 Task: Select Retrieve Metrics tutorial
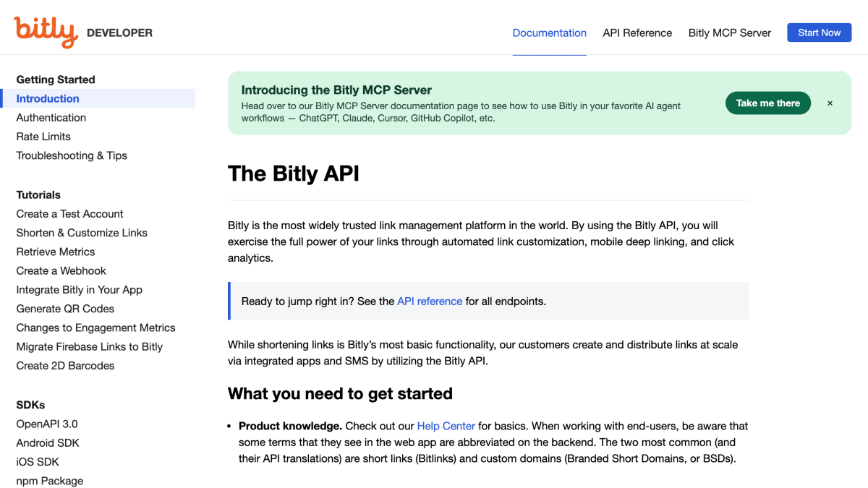(x=56, y=252)
